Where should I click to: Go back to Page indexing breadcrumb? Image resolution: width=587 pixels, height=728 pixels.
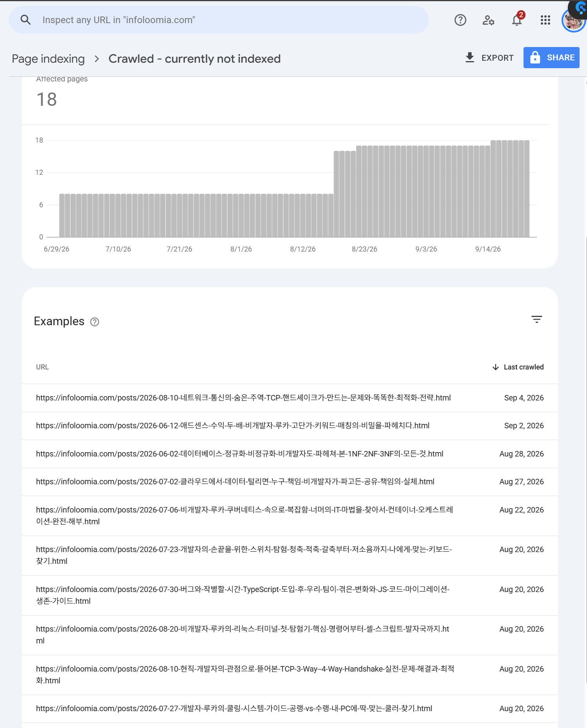click(x=48, y=59)
